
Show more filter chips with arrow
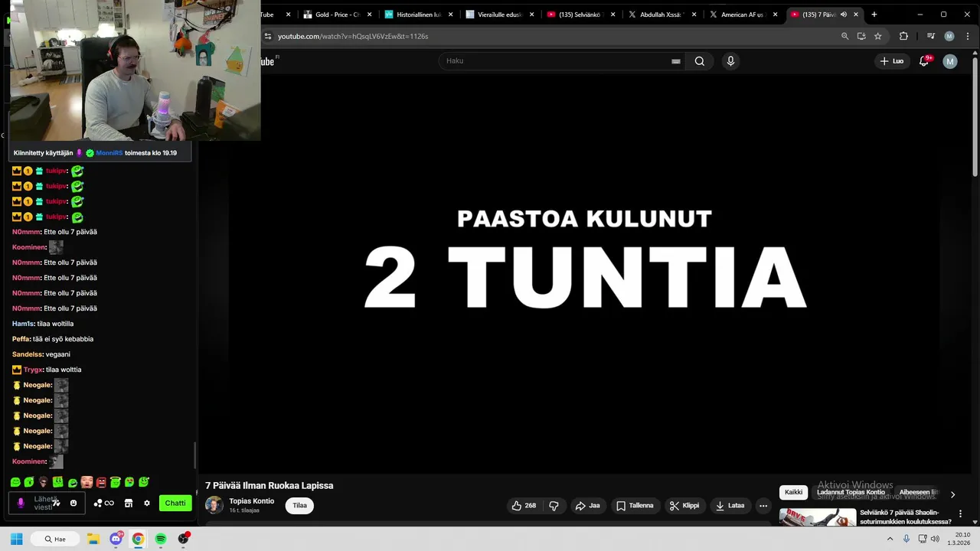click(952, 494)
